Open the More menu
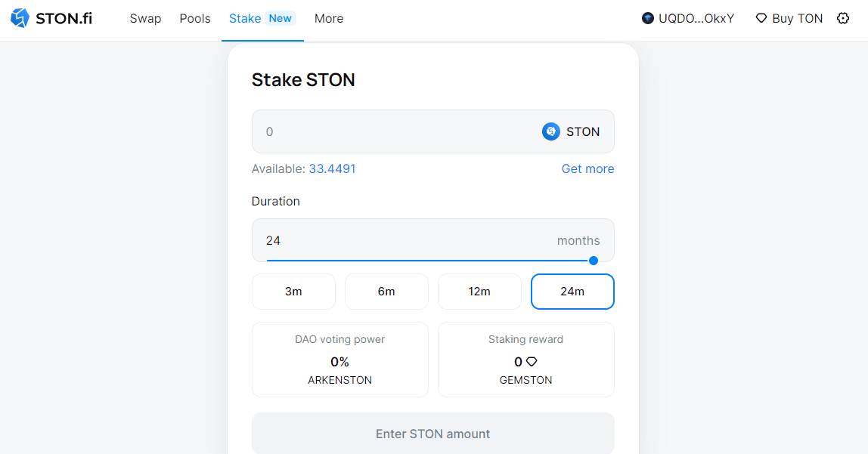868x454 pixels. pyautogui.click(x=329, y=18)
